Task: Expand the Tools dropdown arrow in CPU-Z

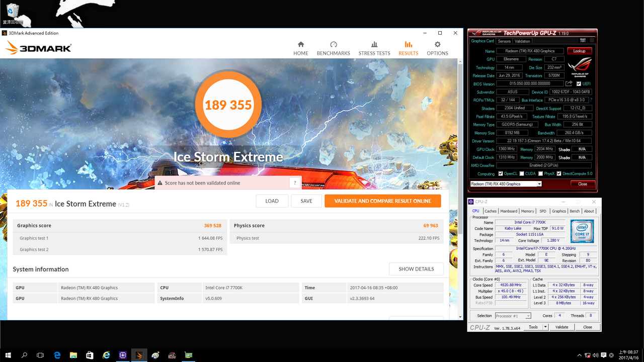Action: [x=545, y=327]
